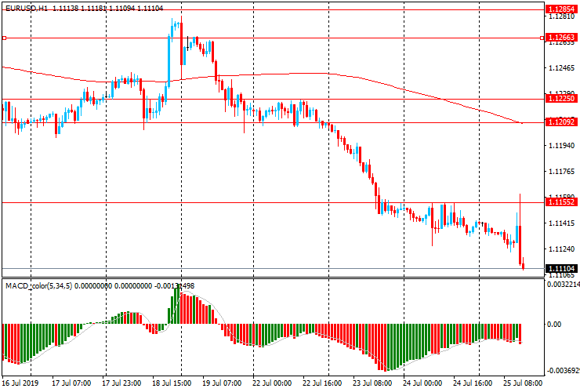
Task: Click the 24 Jul 16:00 time label
Action: tap(473, 383)
